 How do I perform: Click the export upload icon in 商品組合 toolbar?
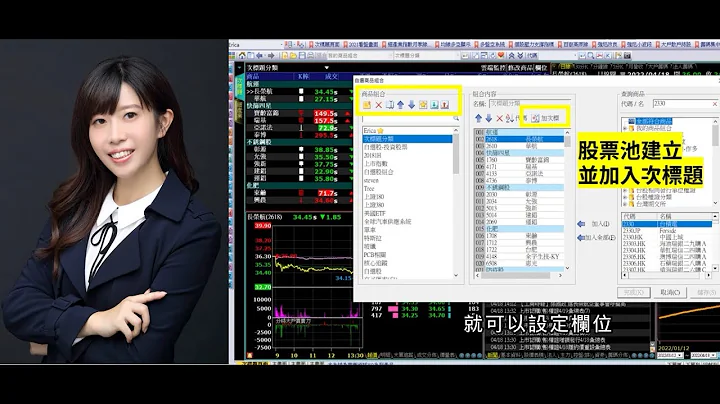(445, 105)
